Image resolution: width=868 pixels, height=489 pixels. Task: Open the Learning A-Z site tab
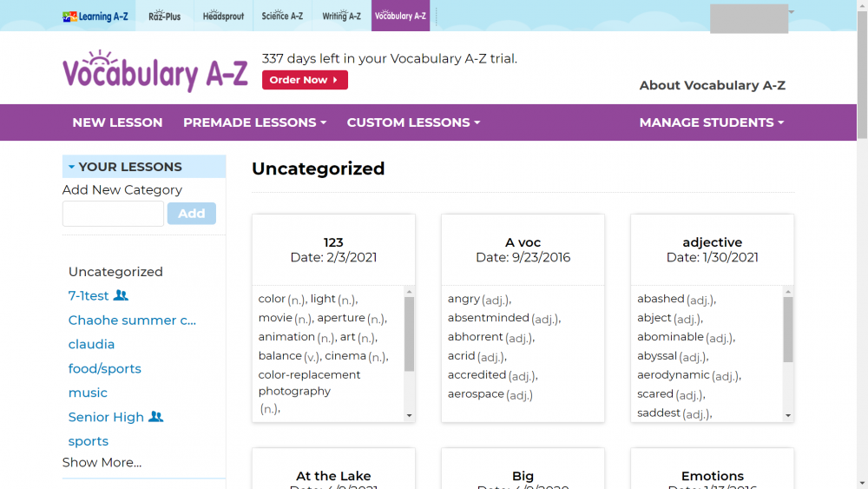pos(95,16)
